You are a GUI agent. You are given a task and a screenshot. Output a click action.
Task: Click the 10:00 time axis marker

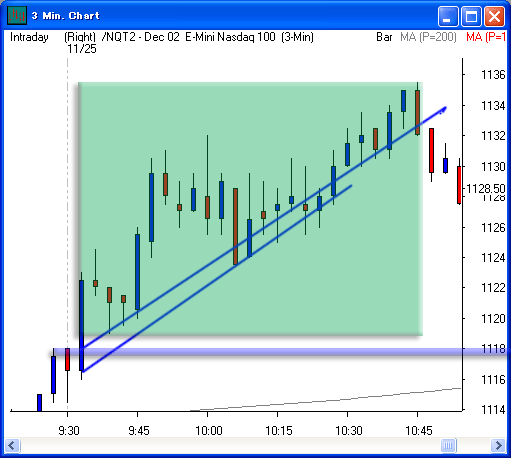209,431
